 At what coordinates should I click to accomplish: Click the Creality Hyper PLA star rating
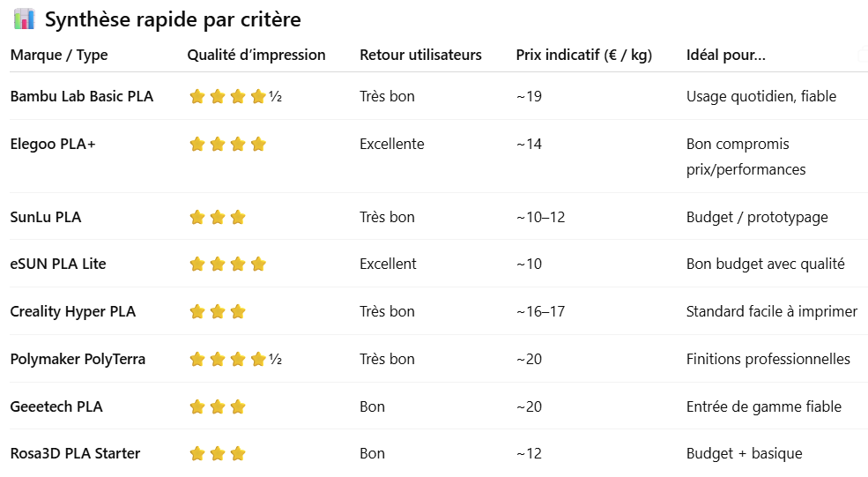(x=218, y=311)
